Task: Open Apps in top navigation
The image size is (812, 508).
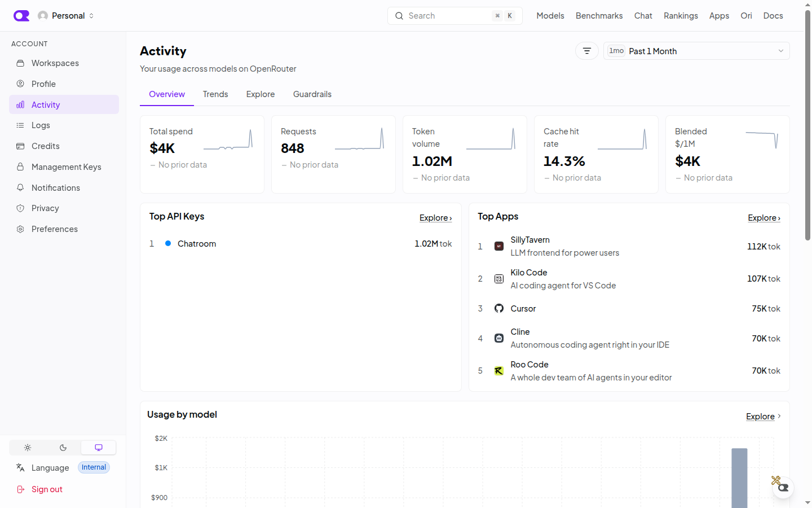Action: [719, 16]
